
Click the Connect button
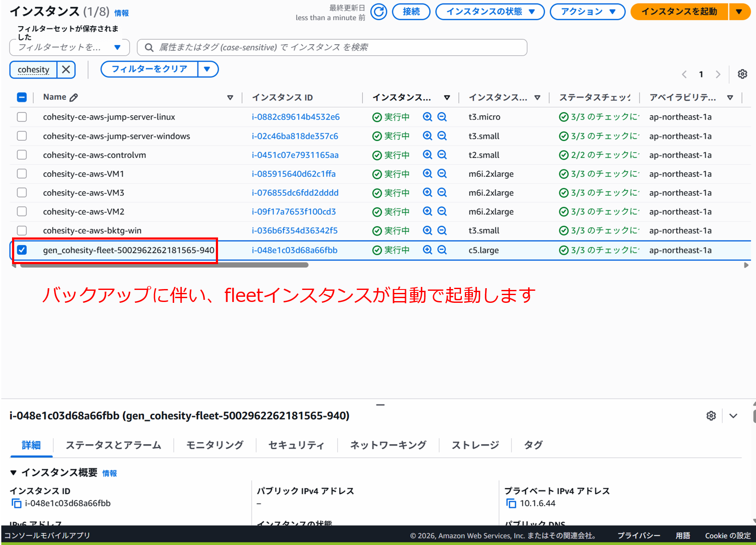411,12
